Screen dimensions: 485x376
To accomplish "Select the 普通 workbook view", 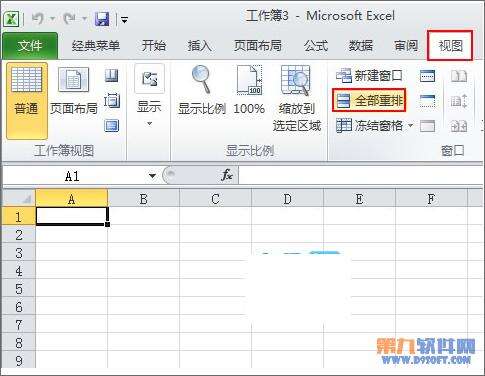I will tap(27, 101).
